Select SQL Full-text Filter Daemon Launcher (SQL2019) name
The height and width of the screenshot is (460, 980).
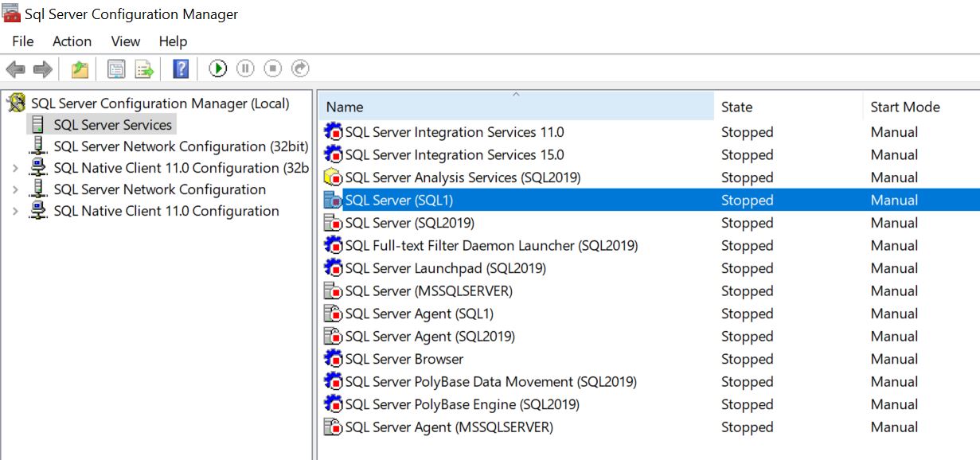pos(491,246)
